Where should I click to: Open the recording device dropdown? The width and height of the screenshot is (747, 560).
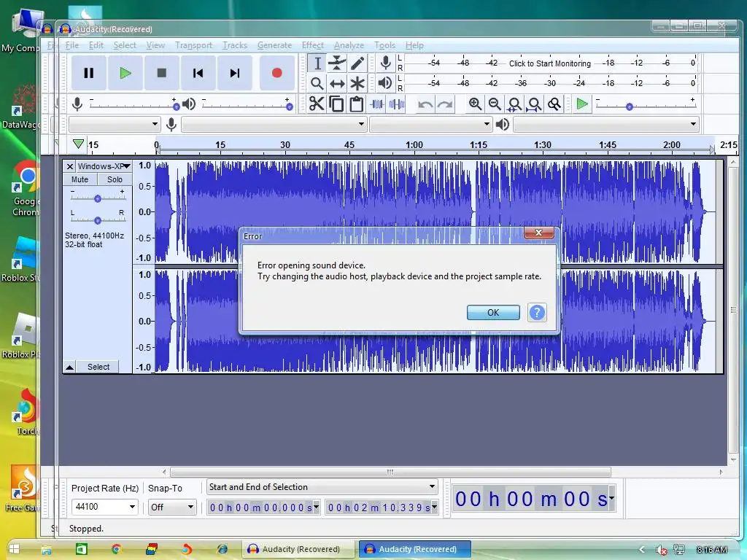pyautogui.click(x=274, y=124)
